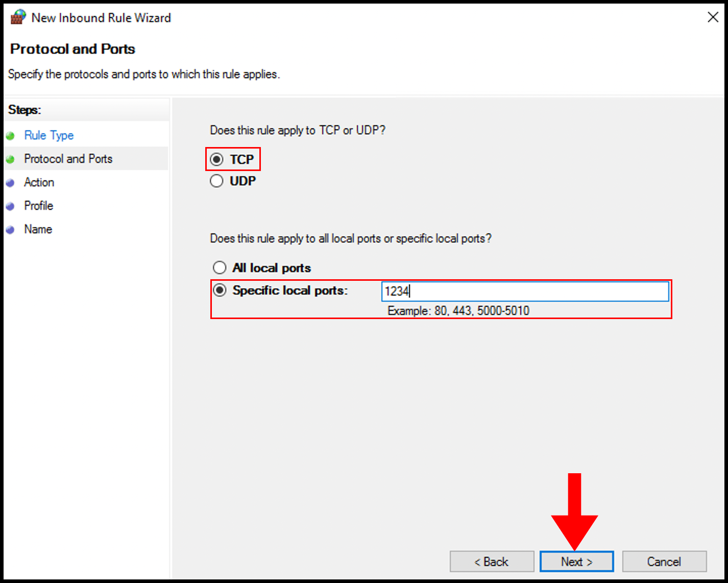Enable Specific local ports option
728x583 pixels.
[x=220, y=290]
